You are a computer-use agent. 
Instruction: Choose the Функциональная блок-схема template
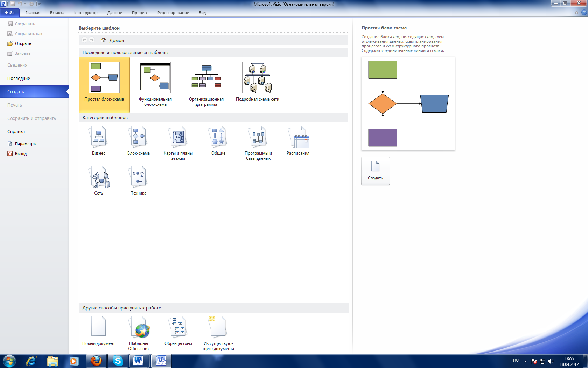155,84
